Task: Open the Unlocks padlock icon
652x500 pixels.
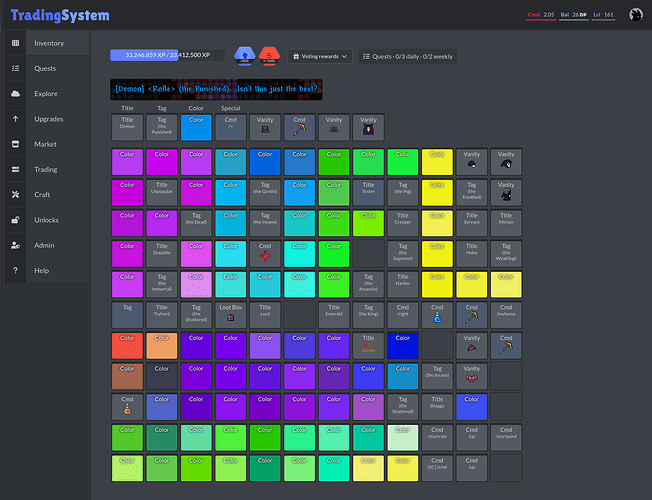Action: 15,220
